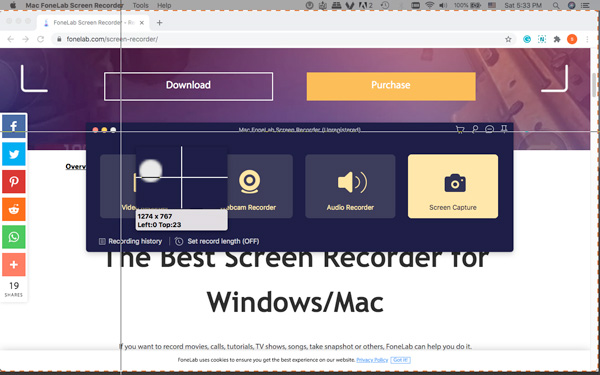Click the Download button on webpage
Image resolution: width=600 pixels, height=375 pixels.
point(188,86)
